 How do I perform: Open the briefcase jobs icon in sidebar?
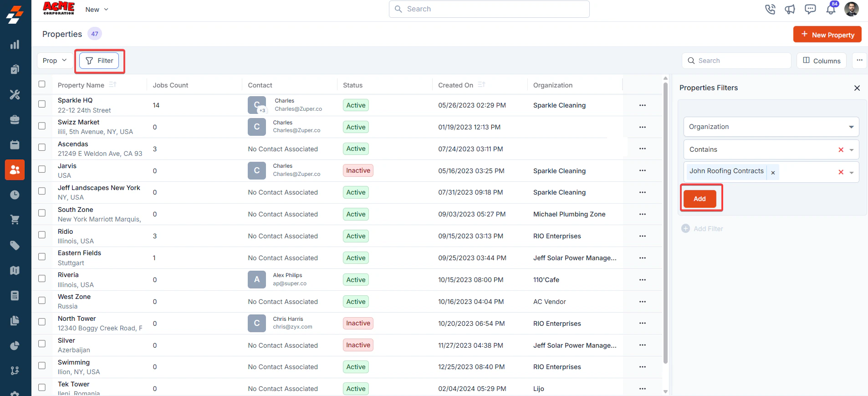(15, 119)
